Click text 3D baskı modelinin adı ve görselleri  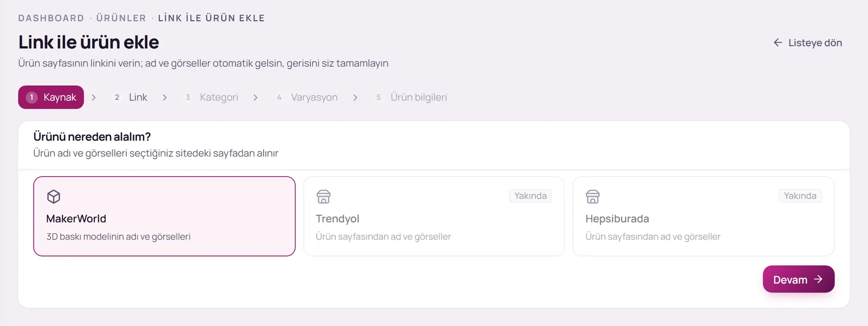pyautogui.click(x=118, y=236)
